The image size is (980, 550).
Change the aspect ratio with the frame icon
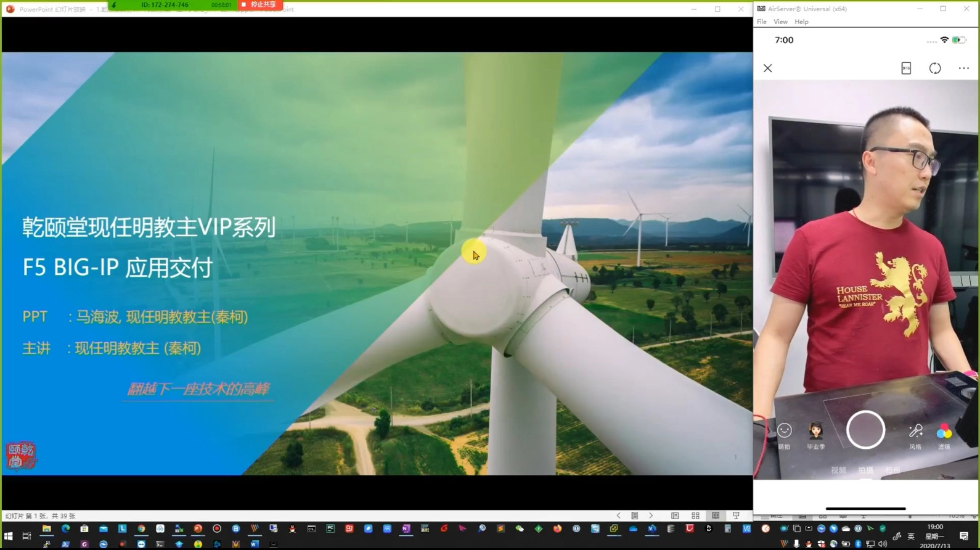(906, 68)
